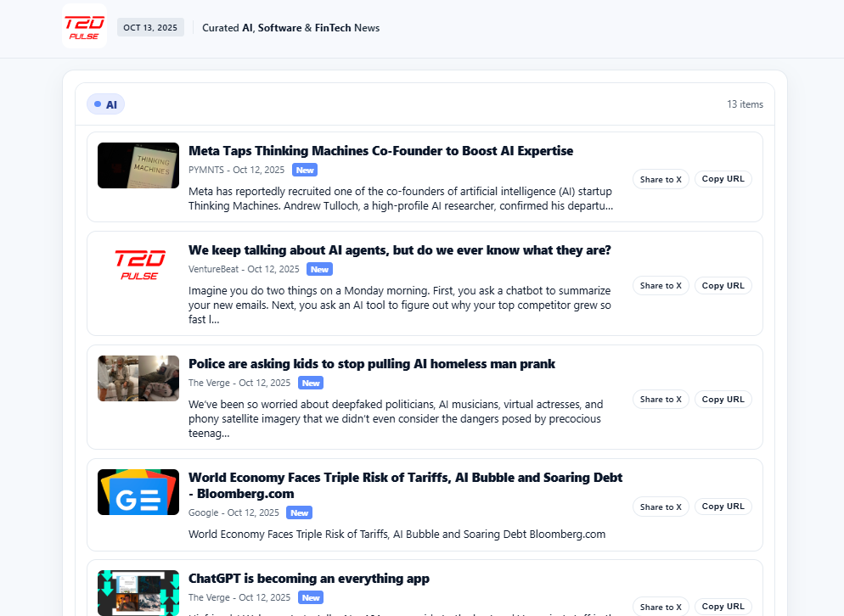Click New badge on homeless prank article
The image size is (844, 616).
pyautogui.click(x=311, y=383)
